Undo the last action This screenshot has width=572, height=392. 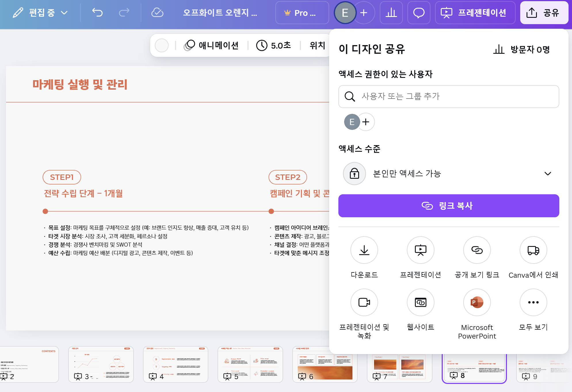point(97,13)
